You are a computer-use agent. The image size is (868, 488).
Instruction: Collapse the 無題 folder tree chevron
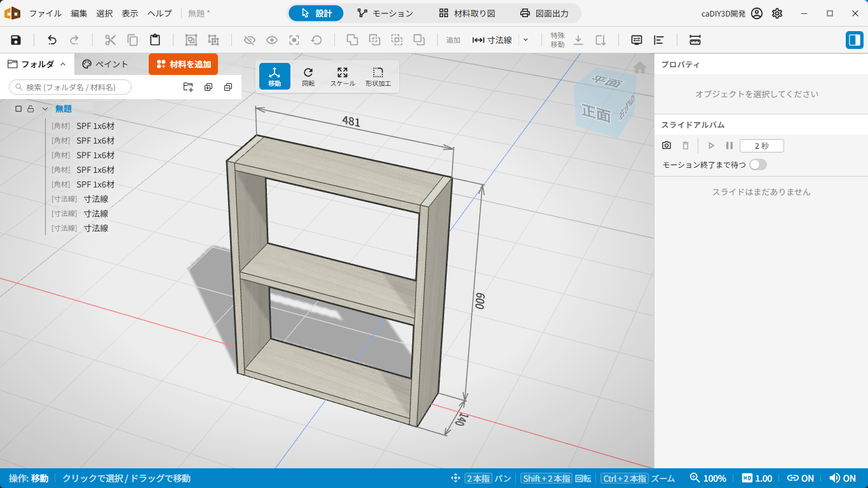pos(45,109)
